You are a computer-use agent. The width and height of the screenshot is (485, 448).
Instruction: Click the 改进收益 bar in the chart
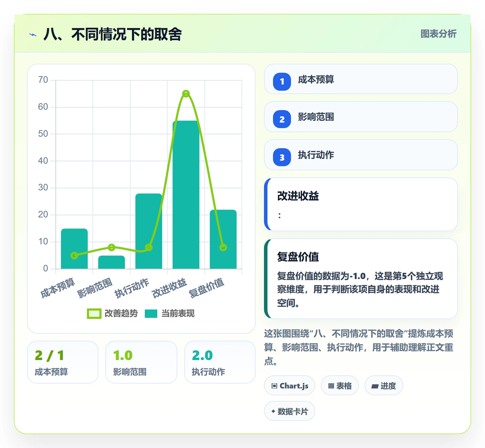186,195
